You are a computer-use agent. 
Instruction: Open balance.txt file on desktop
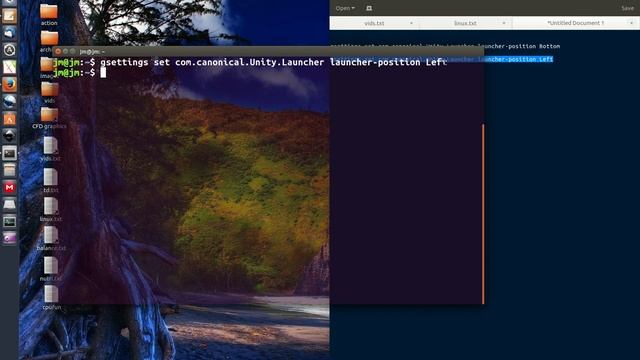click(51, 239)
